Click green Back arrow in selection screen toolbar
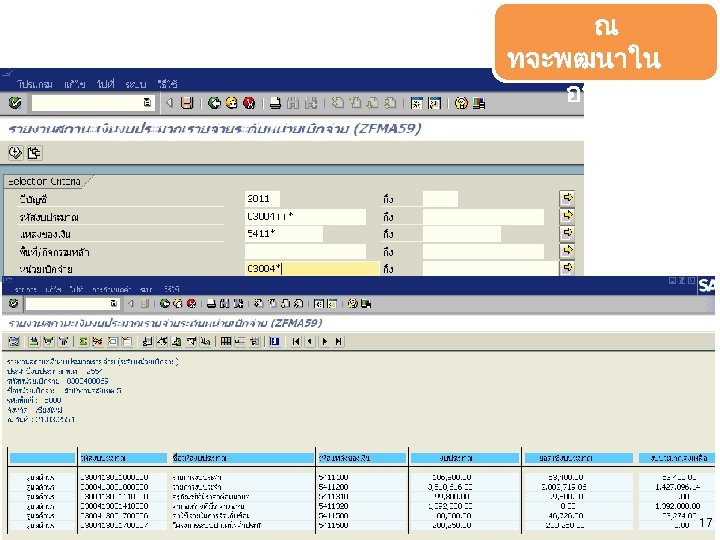This screenshot has width=720, height=540. click(x=214, y=103)
